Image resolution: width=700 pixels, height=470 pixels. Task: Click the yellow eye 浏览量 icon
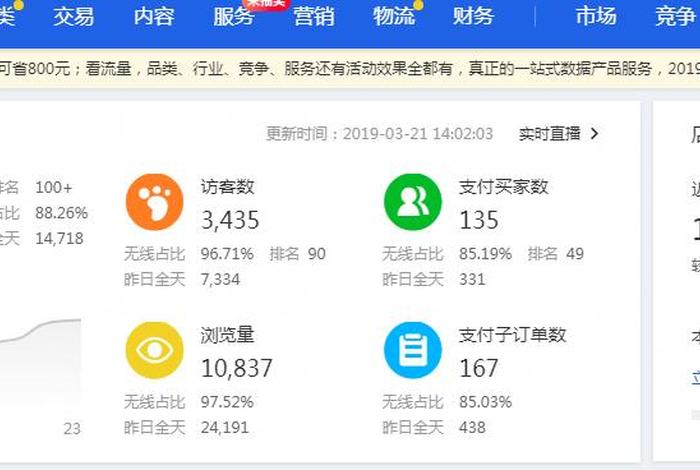click(154, 350)
